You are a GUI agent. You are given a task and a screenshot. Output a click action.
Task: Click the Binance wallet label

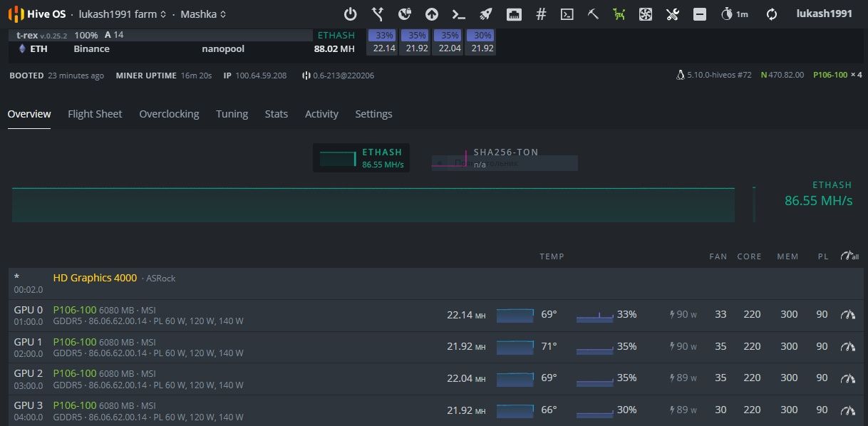pyautogui.click(x=91, y=49)
